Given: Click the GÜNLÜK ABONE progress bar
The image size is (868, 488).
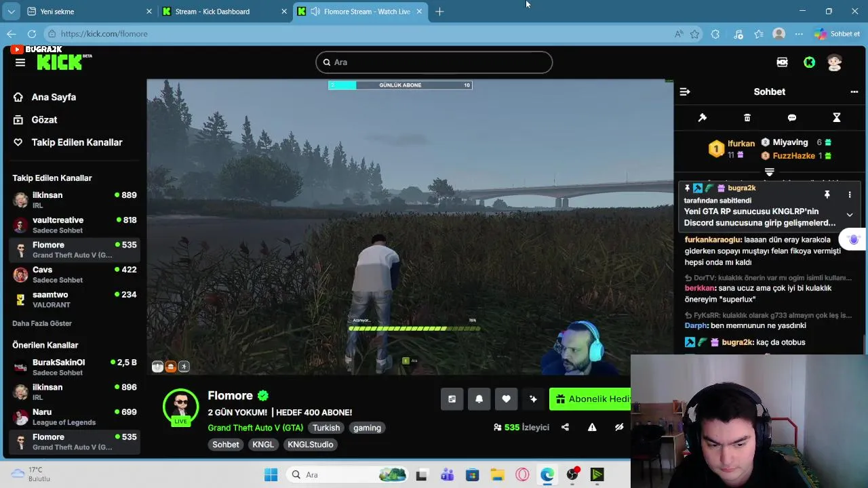Looking at the screenshot, I should (x=400, y=85).
